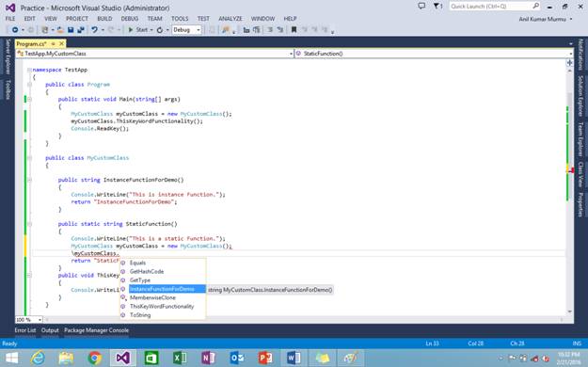Open the BUILD menu
Viewport: 588px width, 367px height.
(104, 19)
